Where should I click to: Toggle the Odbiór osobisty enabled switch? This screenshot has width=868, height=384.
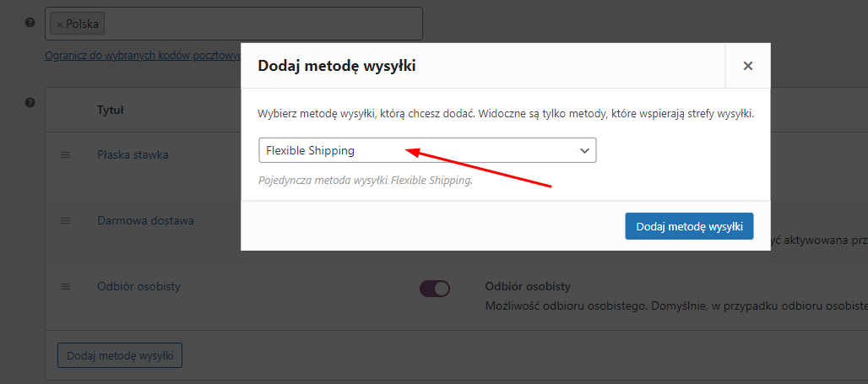435,289
